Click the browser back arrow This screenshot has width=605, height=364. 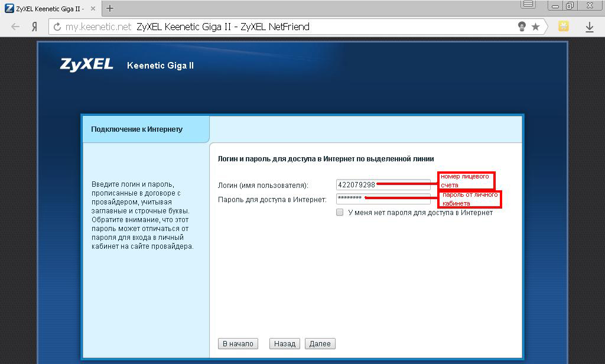tap(15, 27)
